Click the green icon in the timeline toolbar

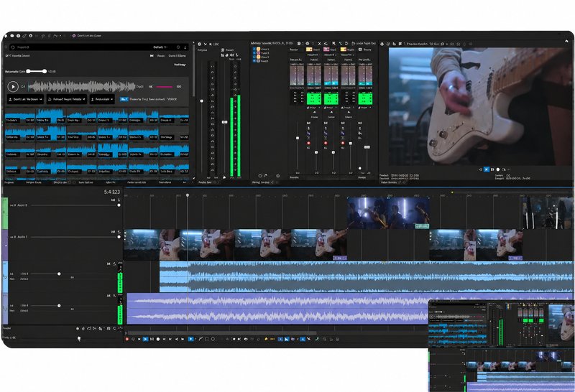(317, 340)
